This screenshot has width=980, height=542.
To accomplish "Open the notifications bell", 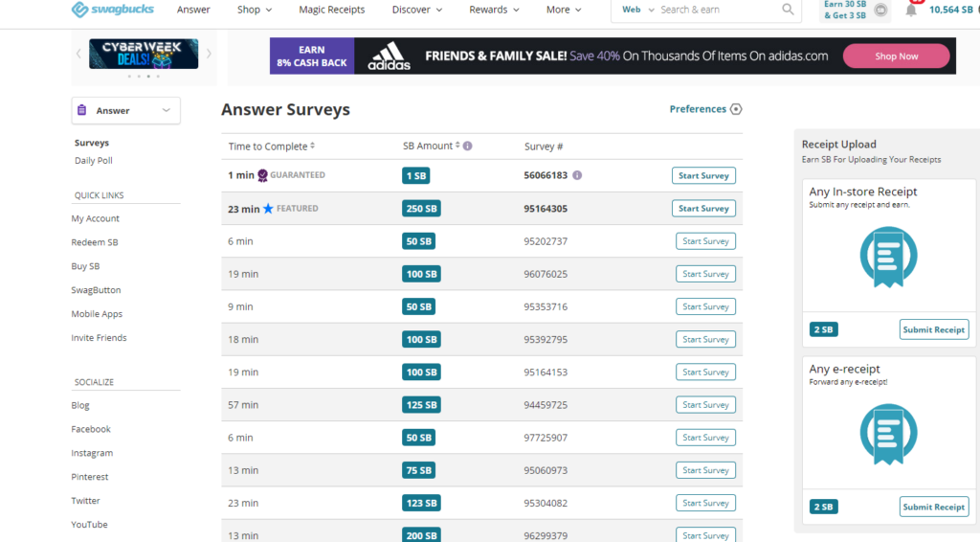I will point(911,11).
